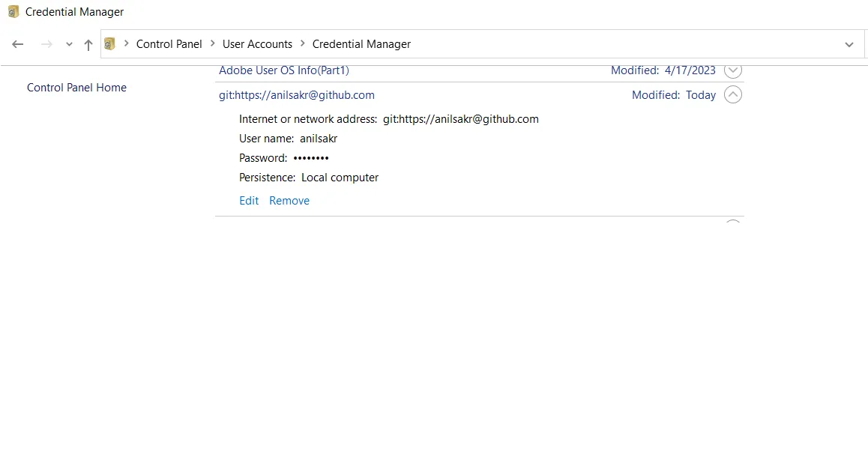Click the Modified: Today text
Image resolution: width=868 pixels, height=466 pixels.
tap(674, 94)
